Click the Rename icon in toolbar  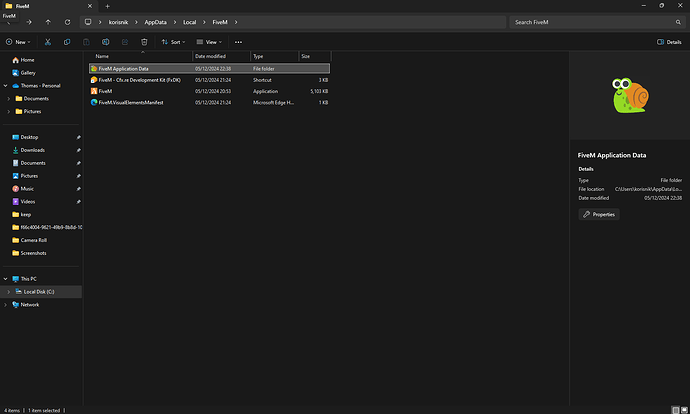(106, 42)
